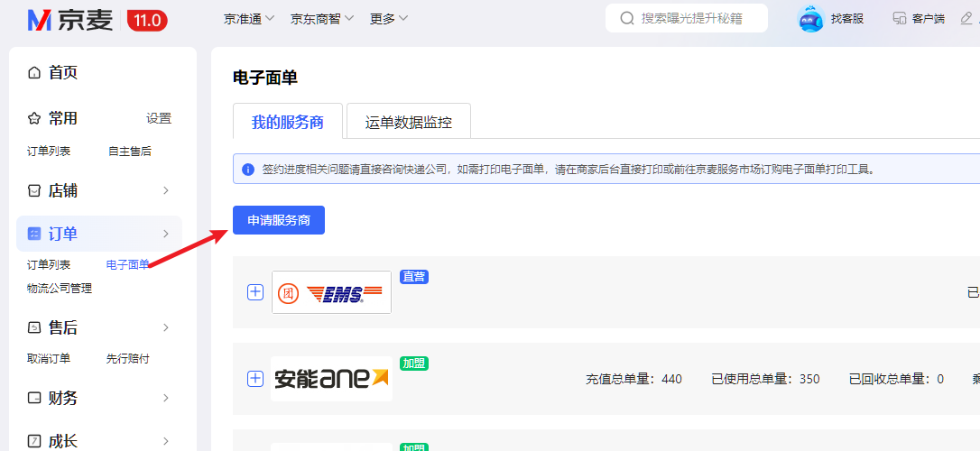
Task: Click the 客户端 chat icon
Action: click(899, 18)
